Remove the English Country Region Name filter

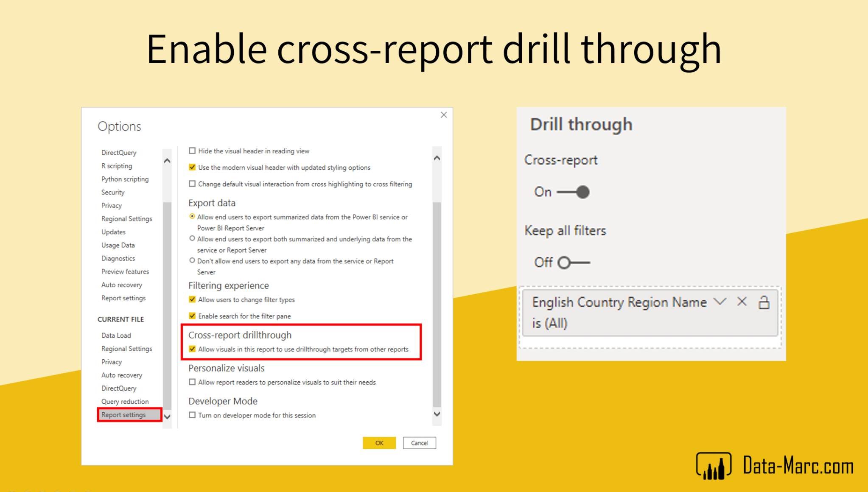coord(742,302)
